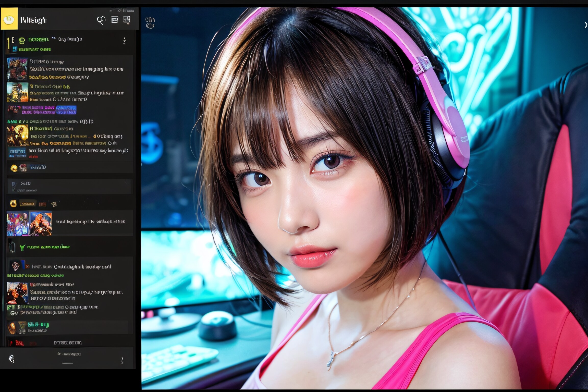Viewport: 588px width, 392px height.
Task: Click the yellow round emoji icon
Action: click(x=14, y=168)
